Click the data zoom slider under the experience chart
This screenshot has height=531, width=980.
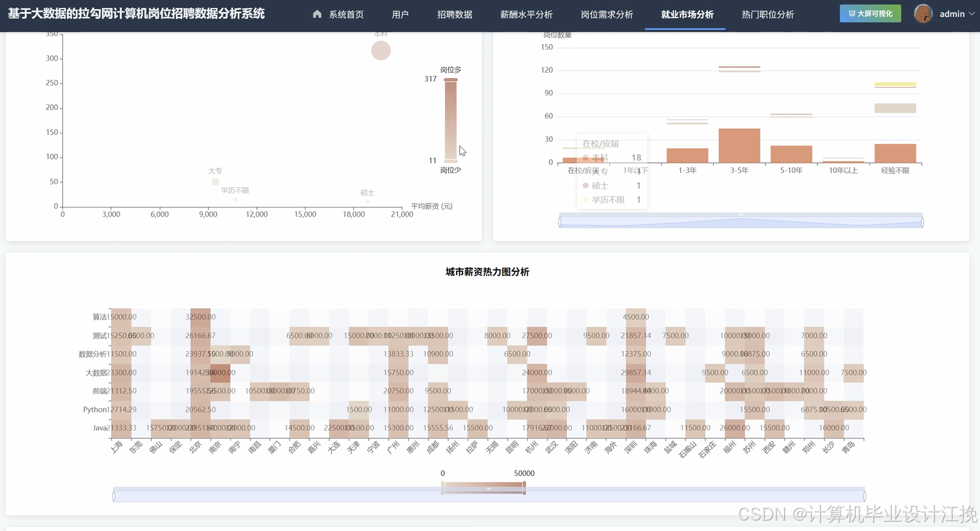point(740,221)
